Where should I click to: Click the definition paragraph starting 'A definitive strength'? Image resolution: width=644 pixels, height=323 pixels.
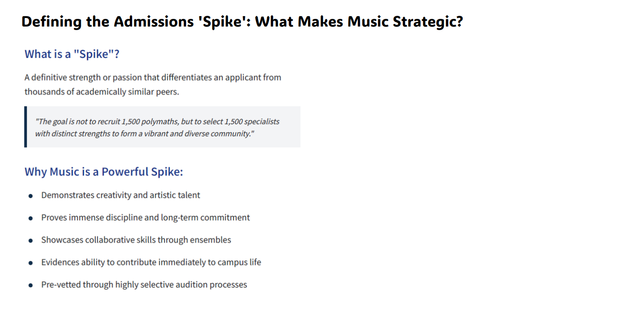click(153, 85)
